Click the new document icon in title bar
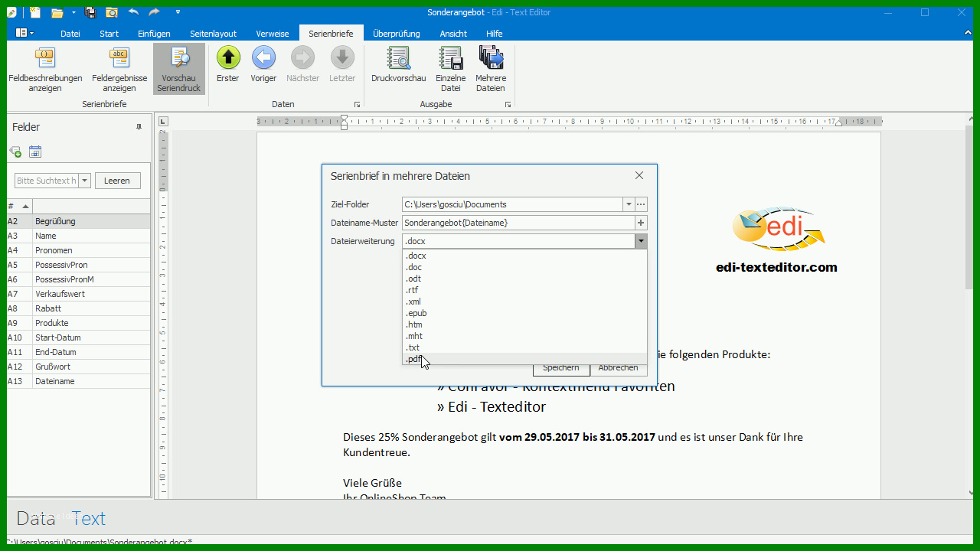The height and width of the screenshot is (551, 980). pos(35,12)
